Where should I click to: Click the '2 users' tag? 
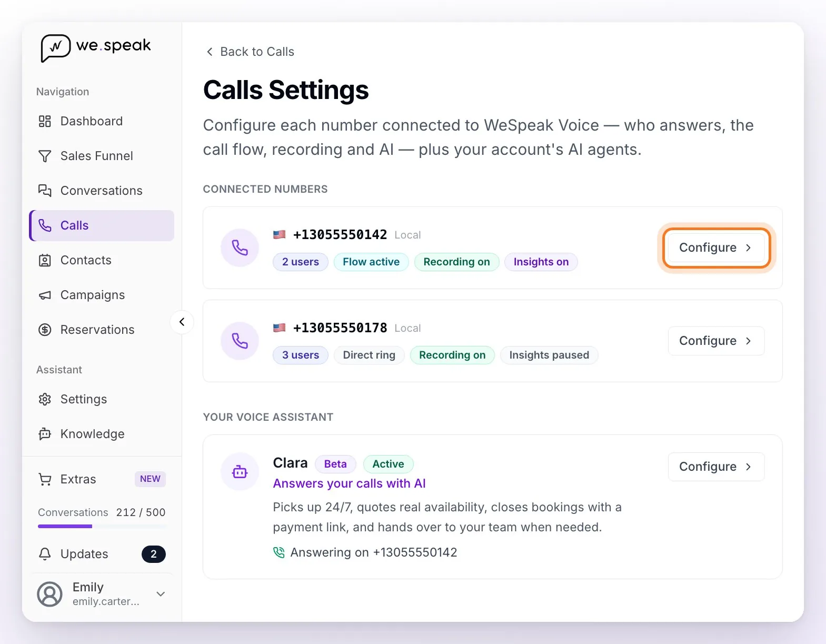(x=301, y=262)
